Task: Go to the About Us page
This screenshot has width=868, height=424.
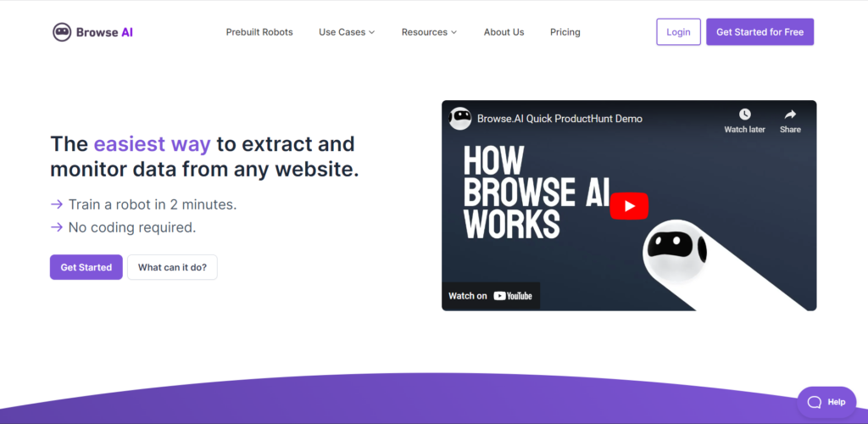Action: click(504, 32)
